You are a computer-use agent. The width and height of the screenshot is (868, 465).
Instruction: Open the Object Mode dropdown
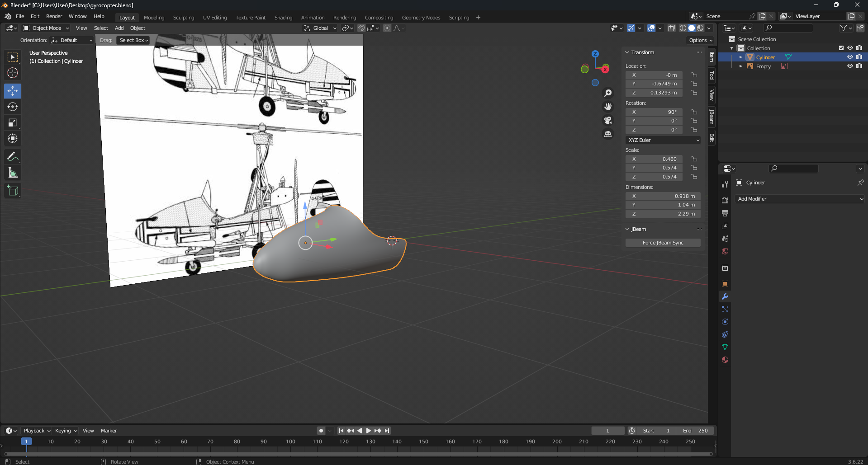pos(46,28)
